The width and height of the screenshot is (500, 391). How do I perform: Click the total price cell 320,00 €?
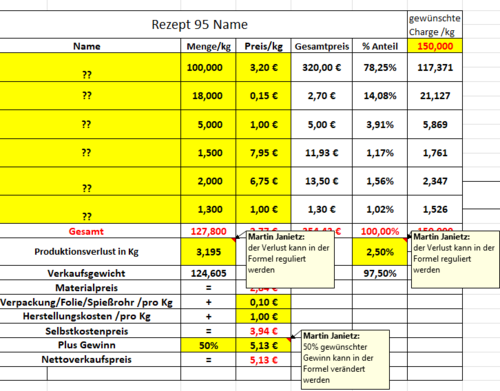pyautogui.click(x=322, y=67)
